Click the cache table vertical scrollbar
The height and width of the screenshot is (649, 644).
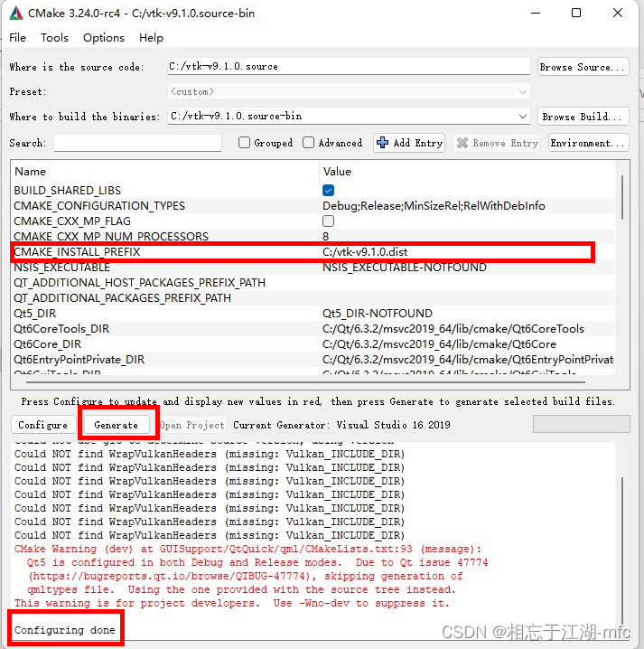point(621,198)
